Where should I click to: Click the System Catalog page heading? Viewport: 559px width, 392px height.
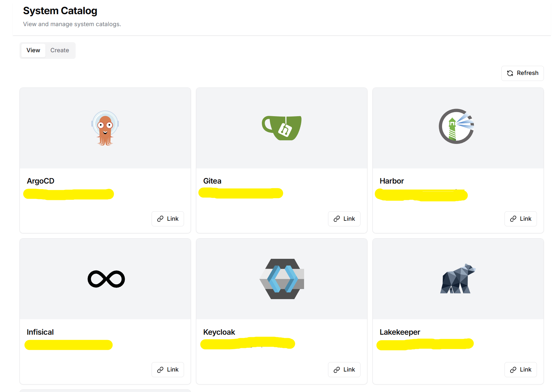tap(60, 11)
